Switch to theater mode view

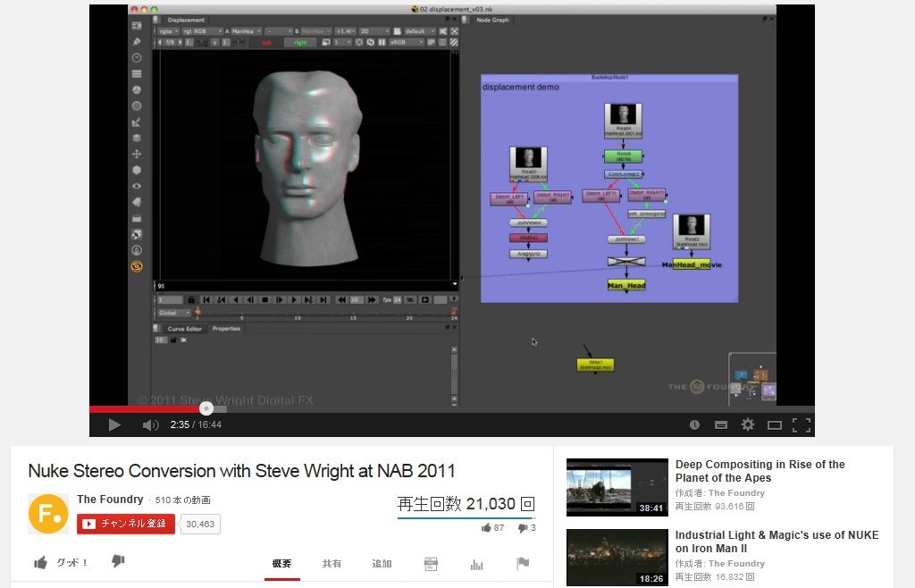point(775,425)
